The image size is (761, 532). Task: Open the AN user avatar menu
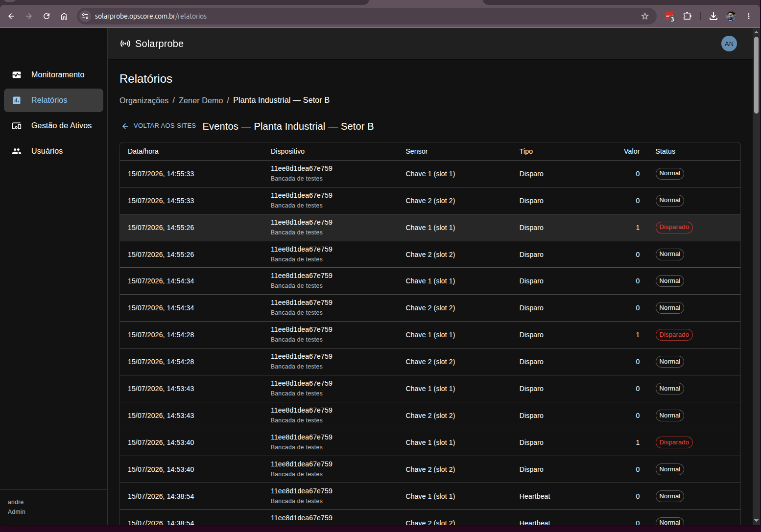(729, 44)
